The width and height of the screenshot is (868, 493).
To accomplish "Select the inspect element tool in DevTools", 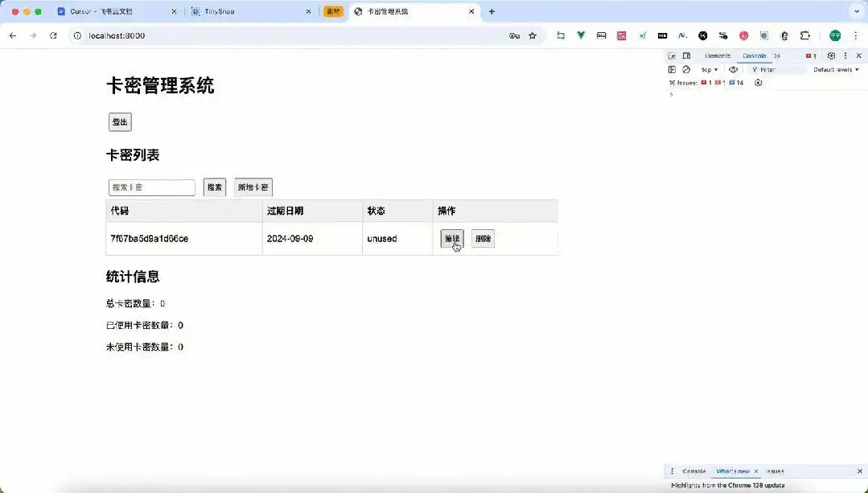I will (x=671, y=56).
